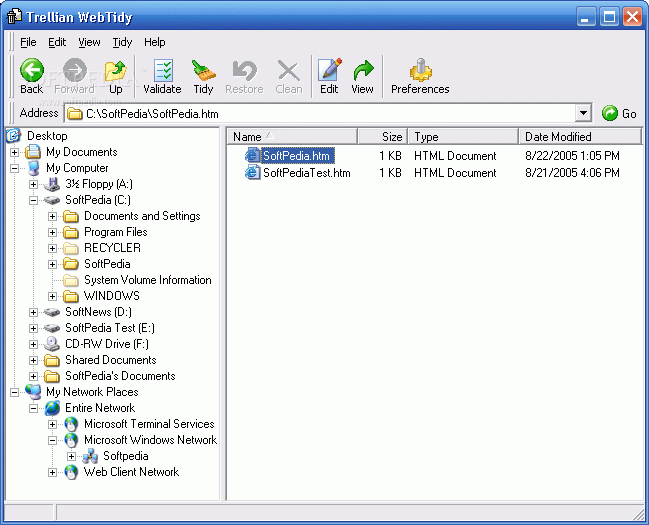Click the SoftNews (D:) drive icon
Screen dimensions: 649x525
pos(52,312)
